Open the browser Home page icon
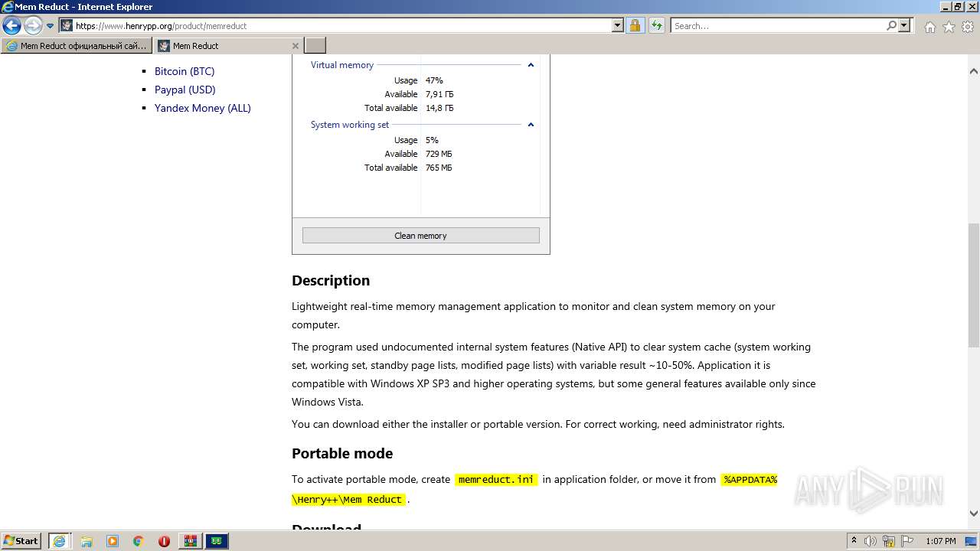The image size is (980, 551). pos(929,27)
